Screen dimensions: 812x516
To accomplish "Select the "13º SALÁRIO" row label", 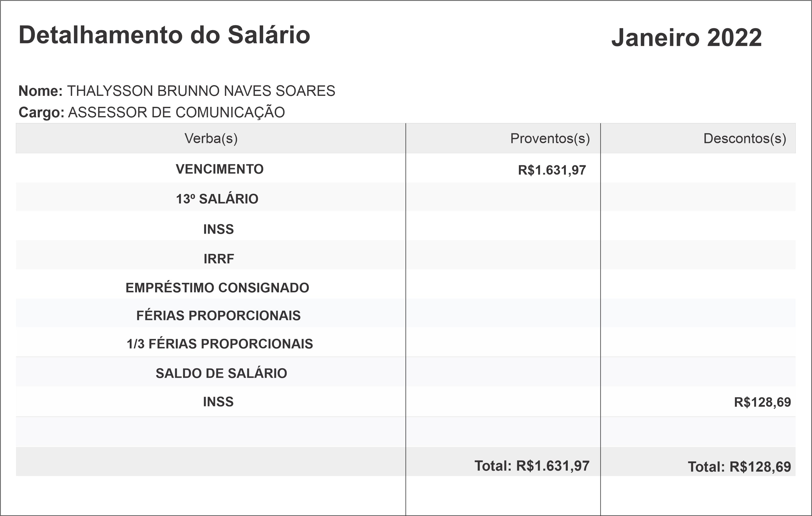I will click(217, 199).
